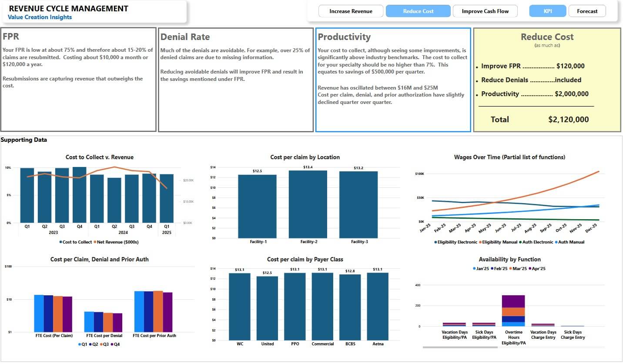Select the Productivity insight card

coord(393,80)
